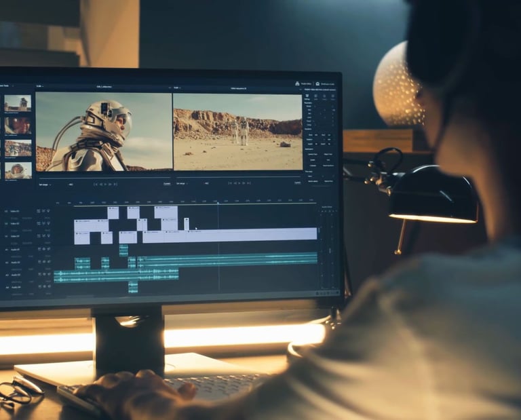Go to sequence end in the program viewer
This screenshot has height=420, width=521.
point(249,183)
